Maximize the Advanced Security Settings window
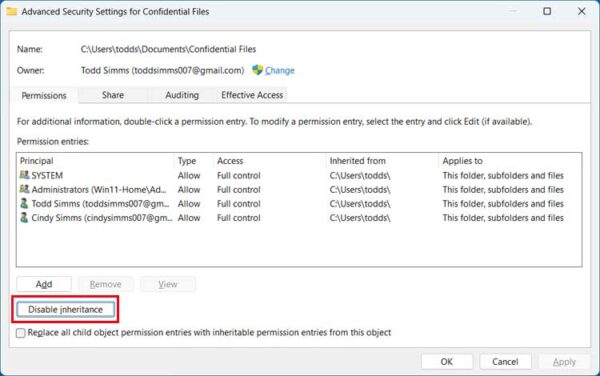The width and height of the screenshot is (600, 376). pos(547,11)
